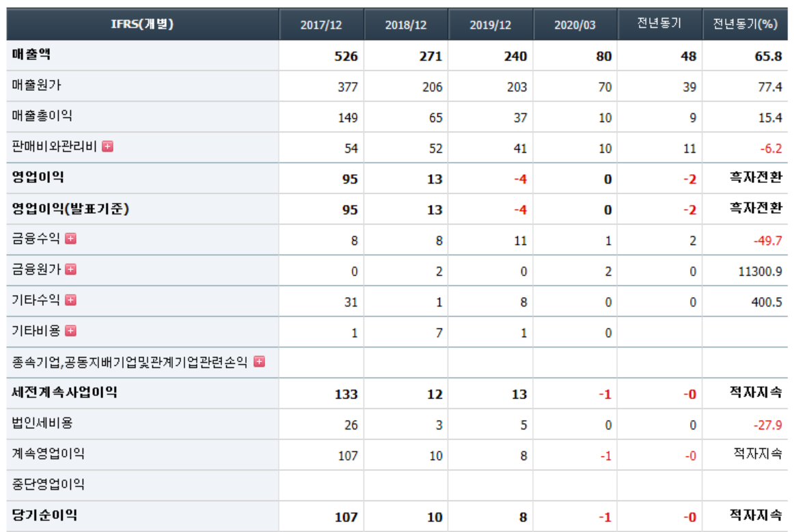
Task: Select 매출총이익 value 65 for 2018/12
Action: [435, 118]
